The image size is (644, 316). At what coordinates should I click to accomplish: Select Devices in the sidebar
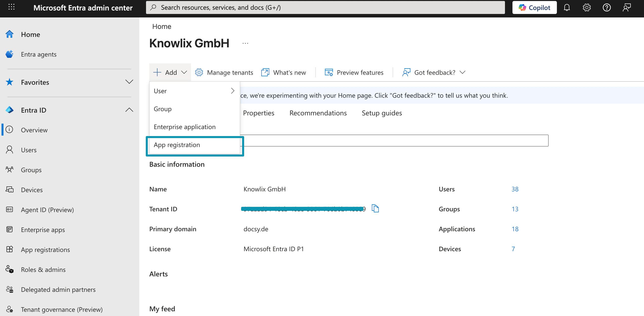(x=31, y=190)
